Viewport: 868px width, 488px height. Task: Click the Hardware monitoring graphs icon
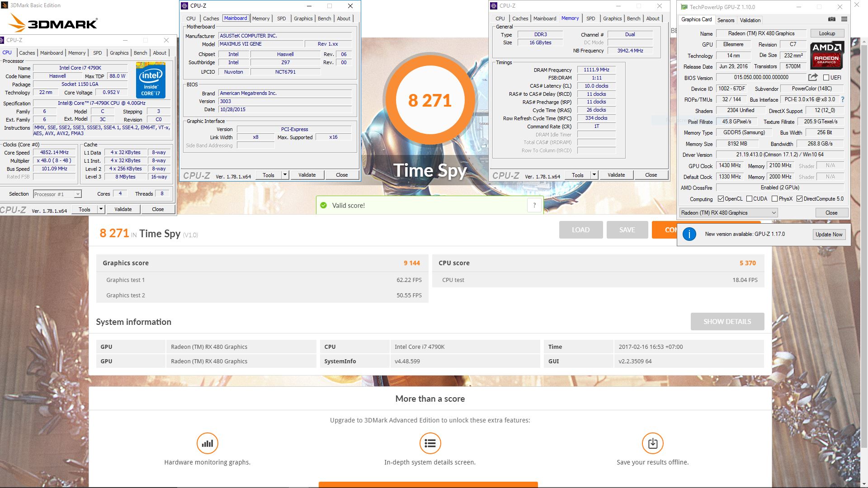208,443
